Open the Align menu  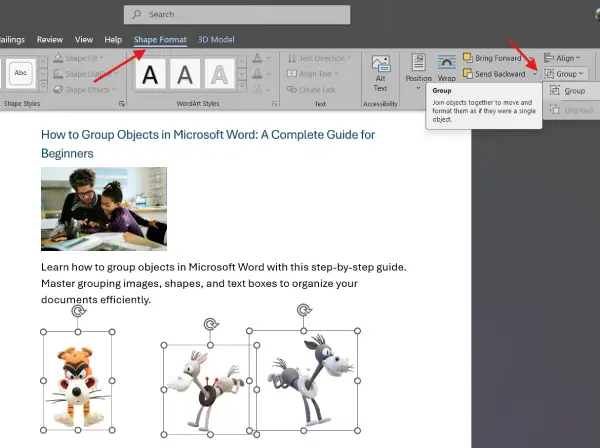click(x=562, y=58)
